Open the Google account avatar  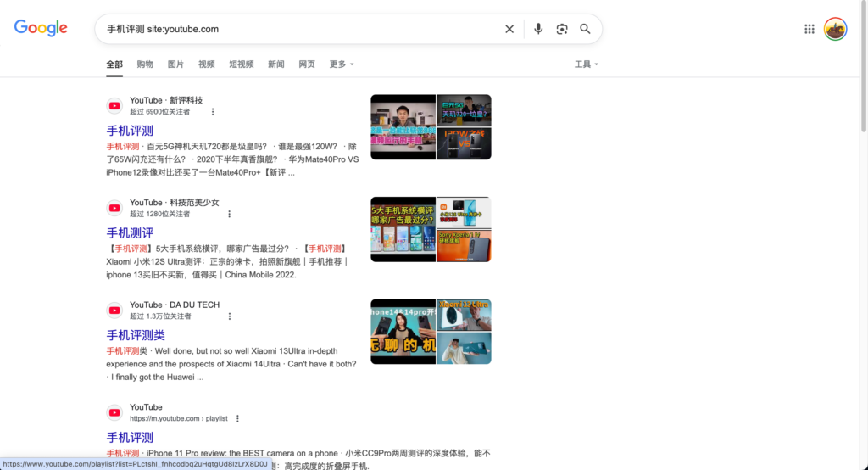pos(835,29)
